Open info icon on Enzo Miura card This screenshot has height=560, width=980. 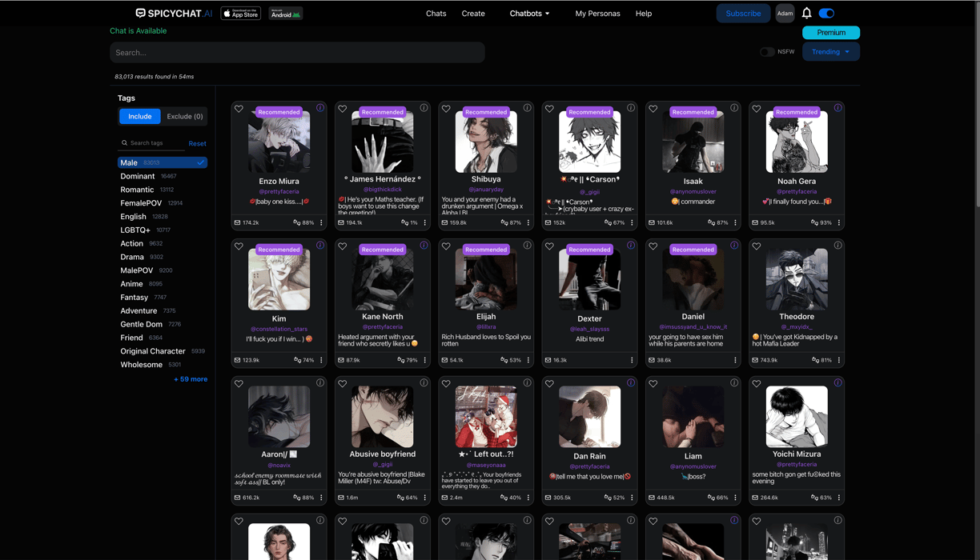(x=320, y=108)
